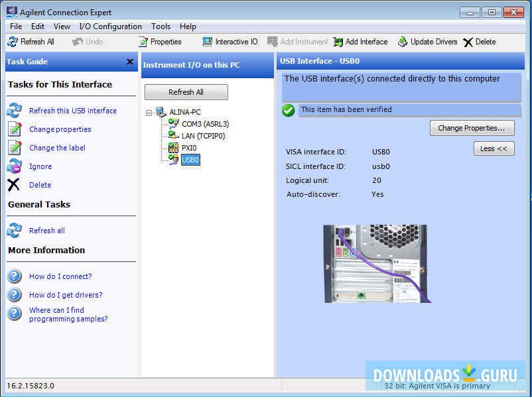Click the Add Interface toolbar icon
Image resolution: width=532 pixels, height=397 pixels.
338,42
